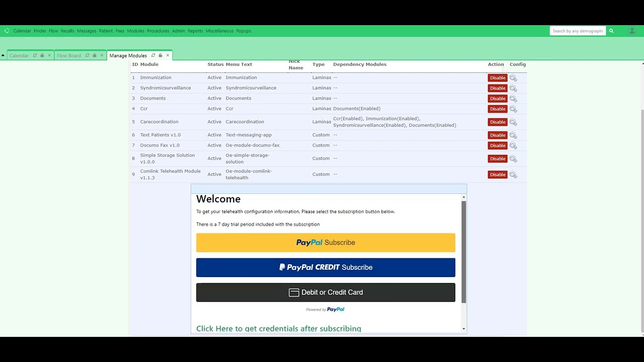Open config for Carecoordination module
Screen dimensions: 644x362
tap(513, 122)
